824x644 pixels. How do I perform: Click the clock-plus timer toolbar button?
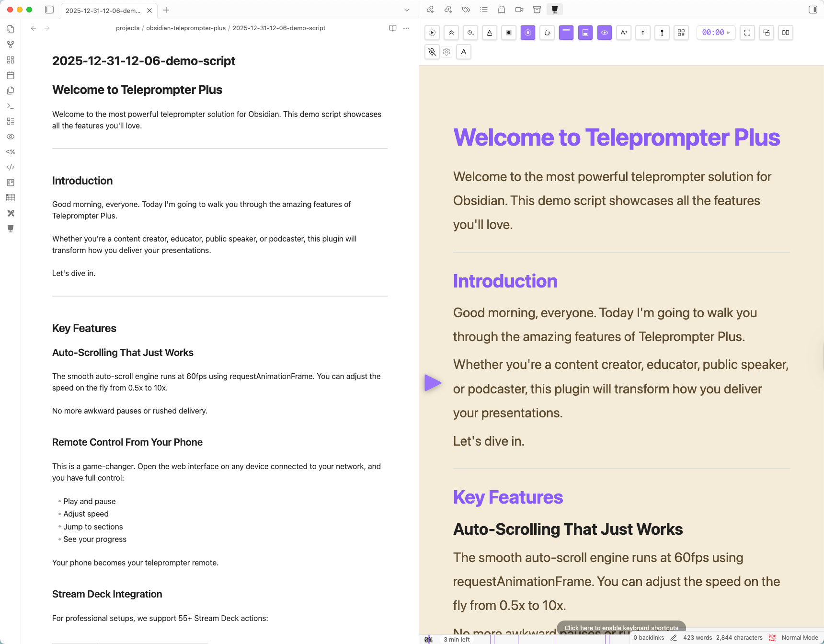(x=470, y=33)
